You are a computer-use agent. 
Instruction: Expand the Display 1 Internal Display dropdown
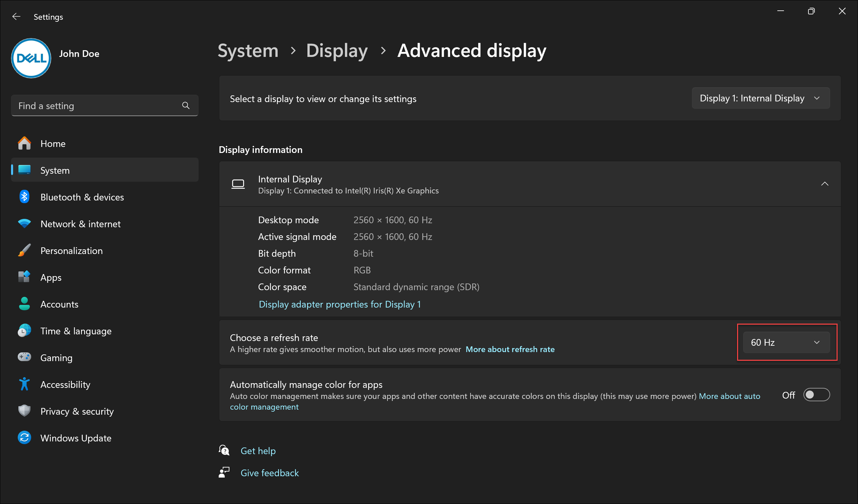point(760,98)
